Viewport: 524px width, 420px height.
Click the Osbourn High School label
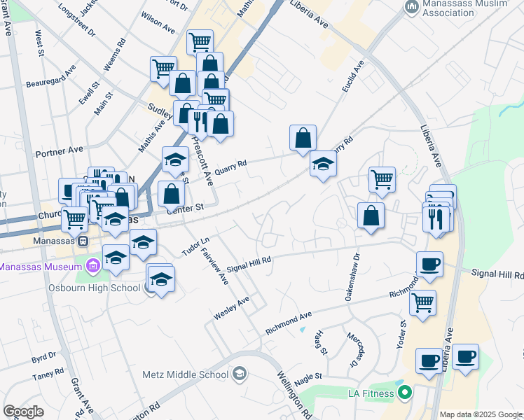[x=95, y=288]
